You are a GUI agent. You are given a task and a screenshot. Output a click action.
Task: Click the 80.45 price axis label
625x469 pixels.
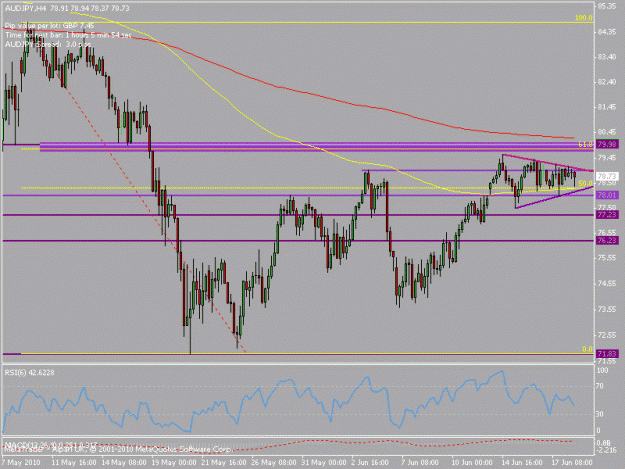point(607,132)
